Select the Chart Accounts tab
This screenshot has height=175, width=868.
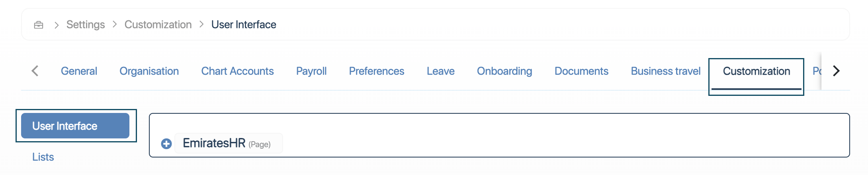coord(237,71)
